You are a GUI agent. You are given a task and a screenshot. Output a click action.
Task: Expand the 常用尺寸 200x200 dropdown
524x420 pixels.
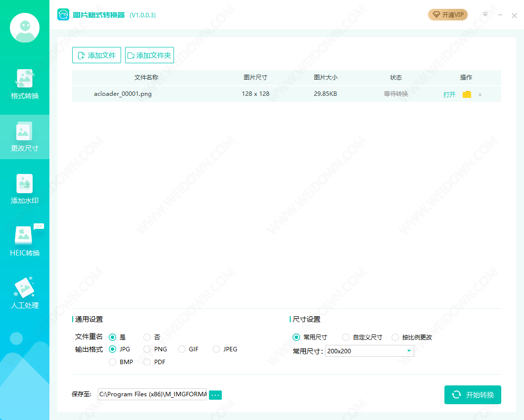[409, 351]
